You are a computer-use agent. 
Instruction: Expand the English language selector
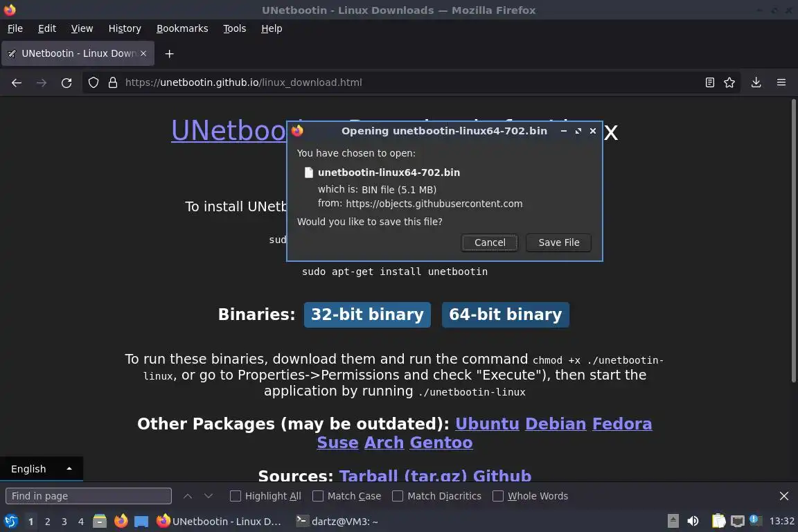42,469
